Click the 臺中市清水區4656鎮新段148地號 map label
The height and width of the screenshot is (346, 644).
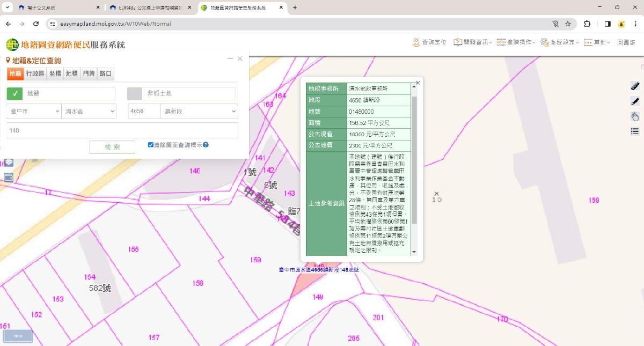(x=319, y=270)
